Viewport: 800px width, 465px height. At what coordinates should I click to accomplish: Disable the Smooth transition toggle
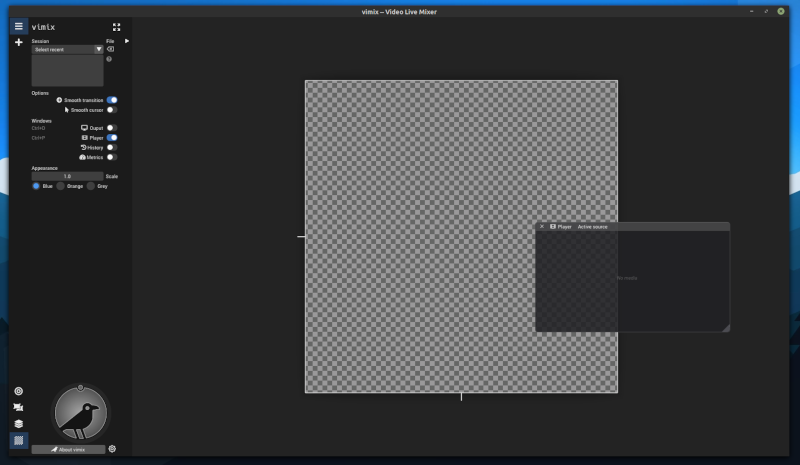pyautogui.click(x=112, y=100)
